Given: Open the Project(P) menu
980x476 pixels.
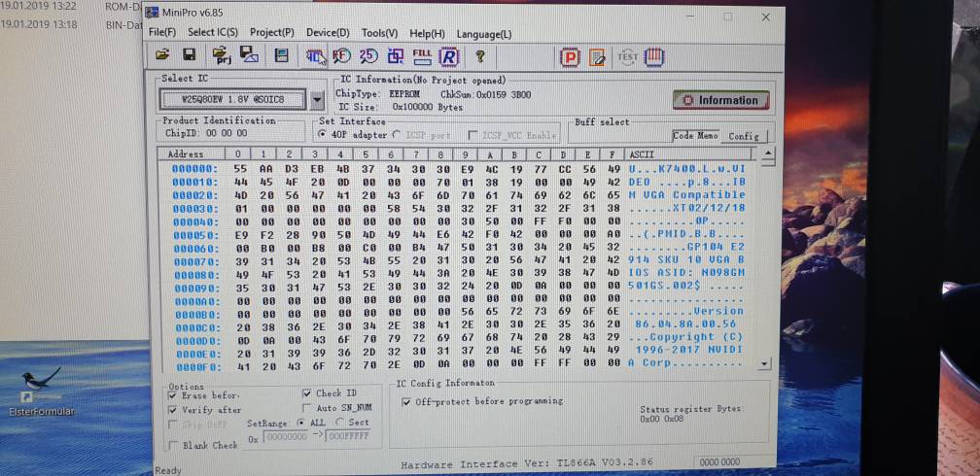Looking at the screenshot, I should (x=272, y=32).
